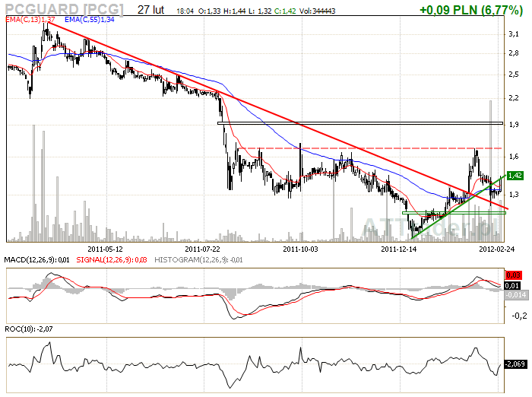Click the 1,3 price axis label
532x397 pixels.
click(513, 195)
